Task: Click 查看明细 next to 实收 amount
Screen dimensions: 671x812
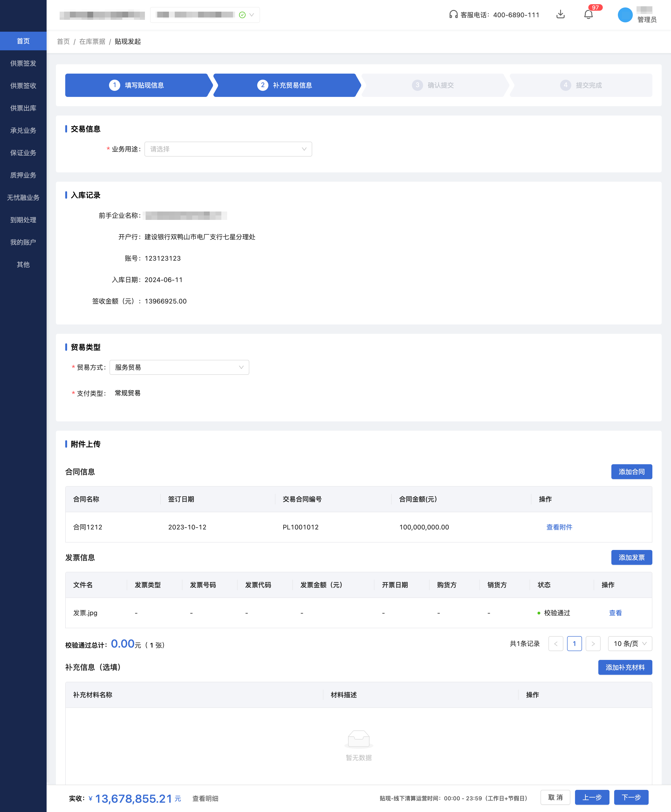Action: click(205, 798)
